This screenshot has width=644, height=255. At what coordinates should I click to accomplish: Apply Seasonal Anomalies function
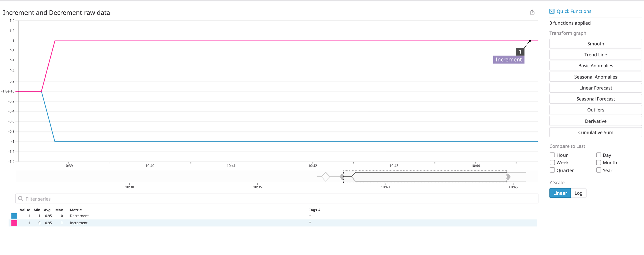coord(596,77)
